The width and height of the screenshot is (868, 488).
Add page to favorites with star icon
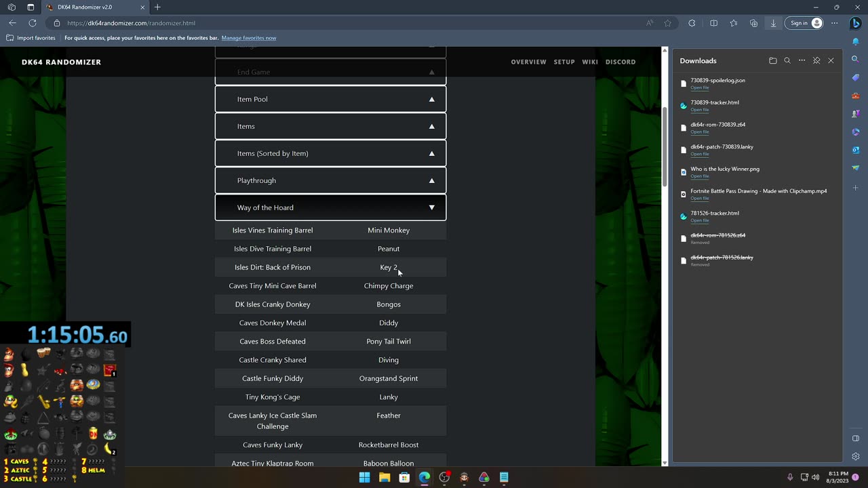click(x=668, y=23)
